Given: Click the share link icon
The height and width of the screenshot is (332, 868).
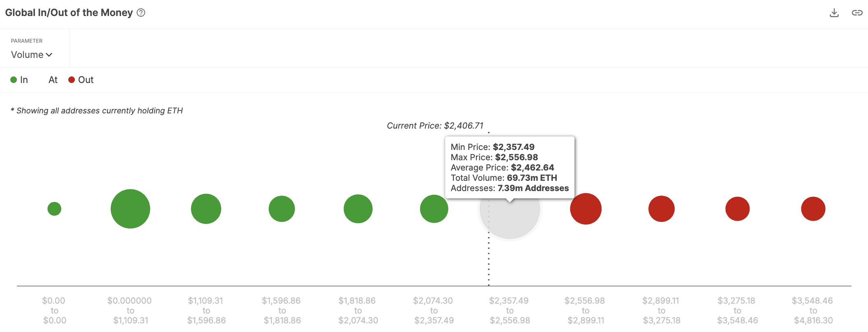Looking at the screenshot, I should click(857, 13).
